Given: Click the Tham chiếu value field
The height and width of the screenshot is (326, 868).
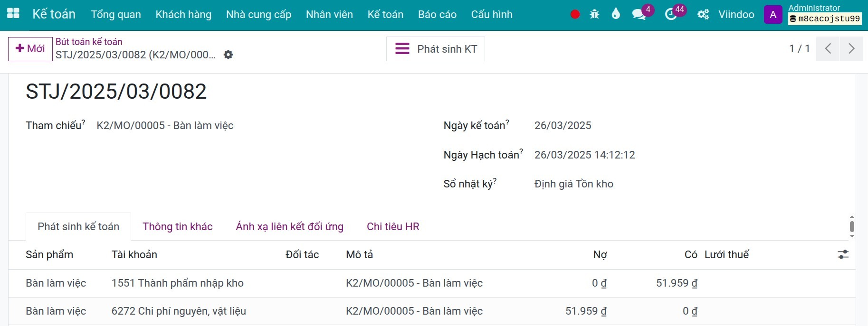Looking at the screenshot, I should click(x=165, y=126).
